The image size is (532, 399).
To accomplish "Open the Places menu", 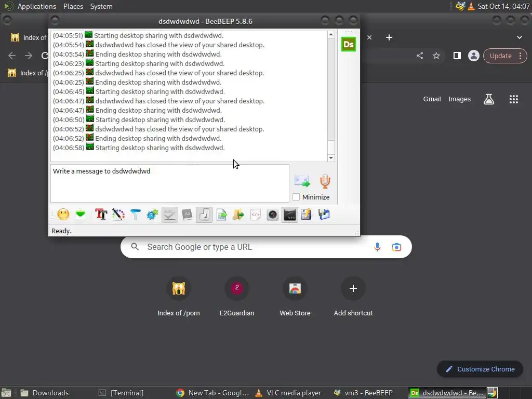I will tap(73, 6).
